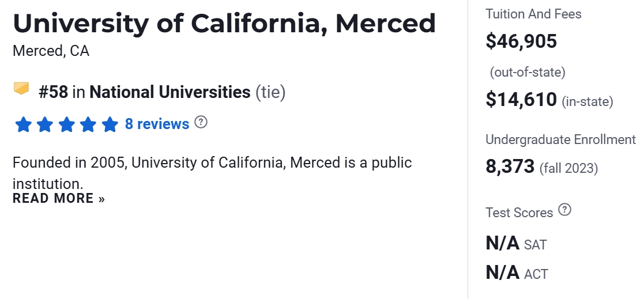Click the Undergraduate Enrollment label
This screenshot has width=644, height=299.
pyautogui.click(x=560, y=139)
